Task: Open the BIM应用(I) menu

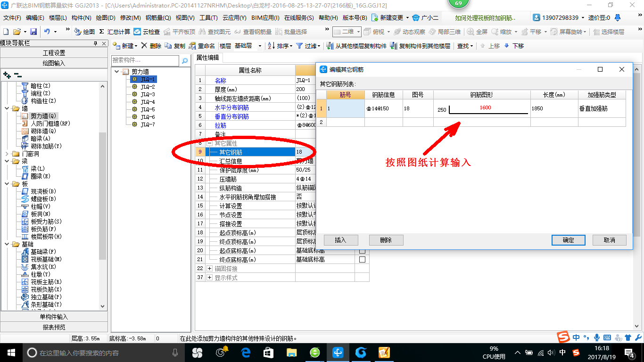Action: point(265,18)
